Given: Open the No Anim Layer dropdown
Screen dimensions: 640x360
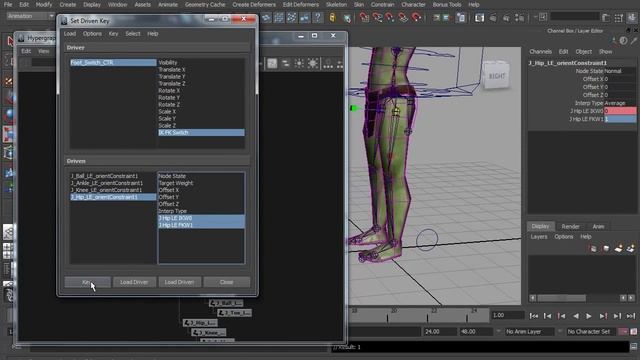Looking at the screenshot, I should [529, 331].
